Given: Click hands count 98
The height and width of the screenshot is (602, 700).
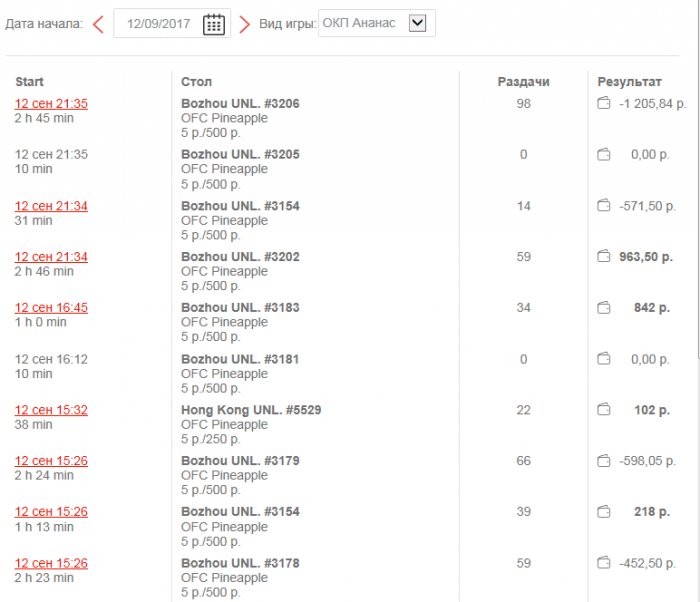Looking at the screenshot, I should pos(523,104).
